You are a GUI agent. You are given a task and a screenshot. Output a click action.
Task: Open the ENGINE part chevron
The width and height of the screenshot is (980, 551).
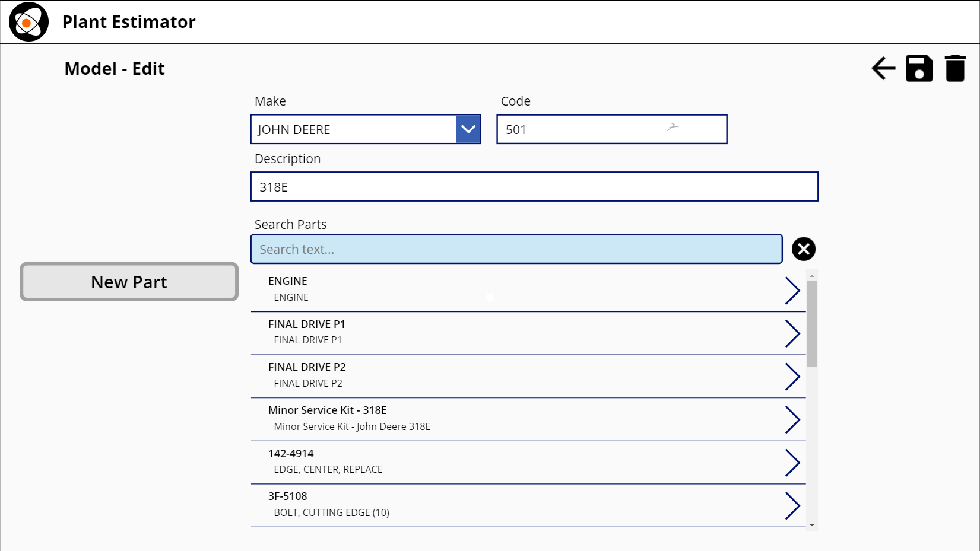pos(792,291)
